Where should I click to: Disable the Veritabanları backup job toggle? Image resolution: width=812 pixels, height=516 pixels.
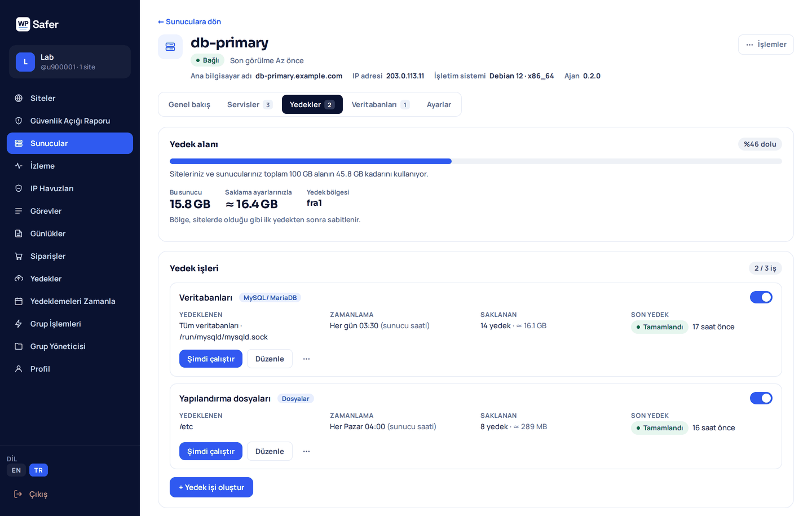click(761, 297)
